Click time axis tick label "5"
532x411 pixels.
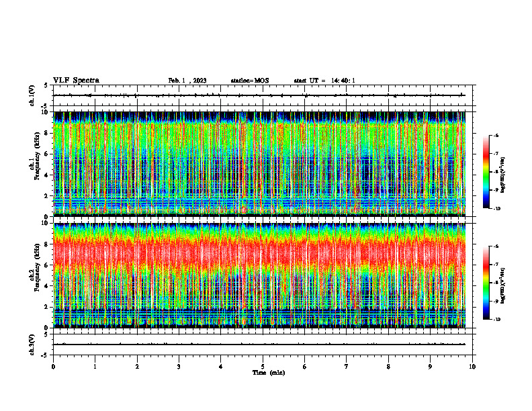pos(263,367)
